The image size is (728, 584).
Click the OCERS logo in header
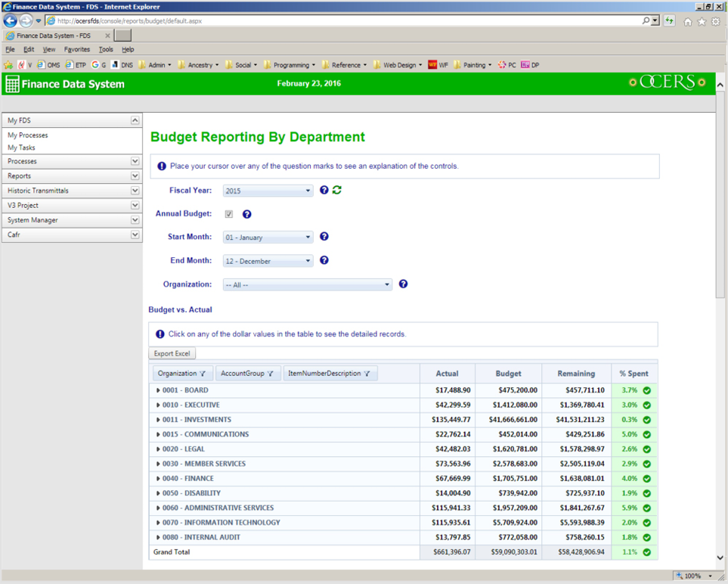pyautogui.click(x=668, y=82)
